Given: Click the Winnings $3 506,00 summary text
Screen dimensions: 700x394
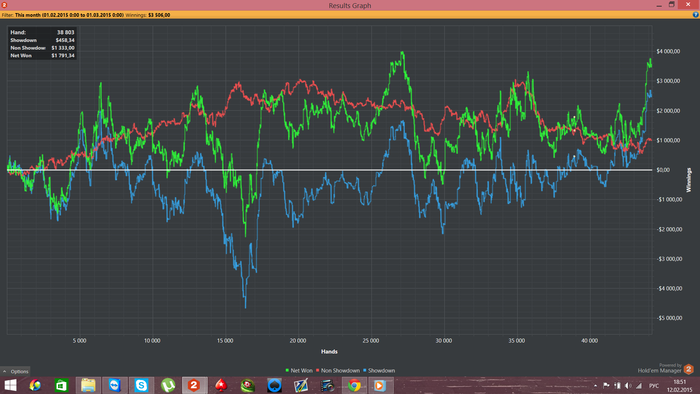Looking at the screenshot, I should (x=148, y=15).
